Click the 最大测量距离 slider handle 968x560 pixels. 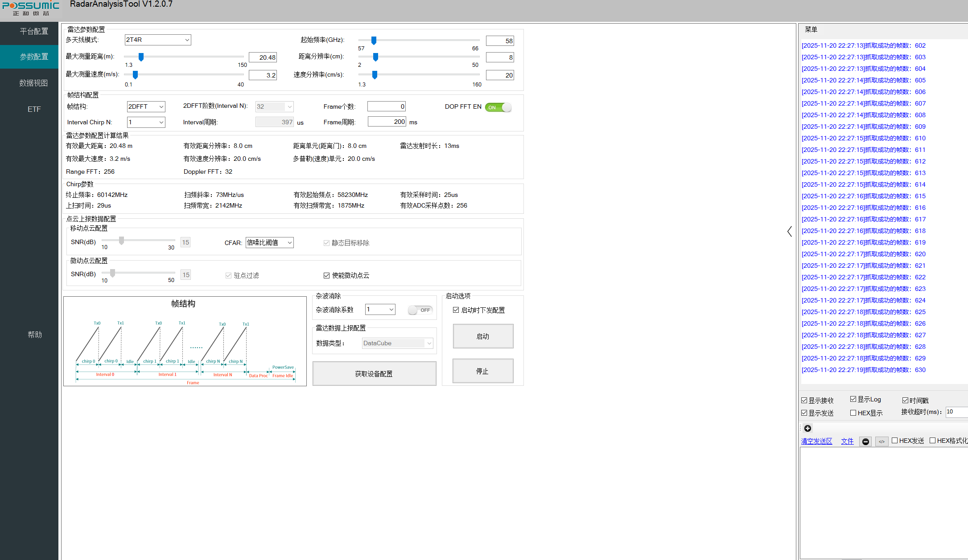click(x=141, y=57)
